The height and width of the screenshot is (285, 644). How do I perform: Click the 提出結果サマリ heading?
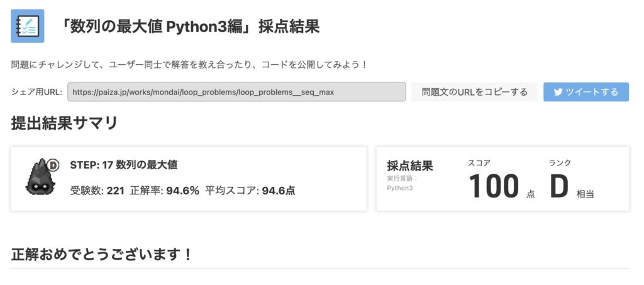(65, 123)
